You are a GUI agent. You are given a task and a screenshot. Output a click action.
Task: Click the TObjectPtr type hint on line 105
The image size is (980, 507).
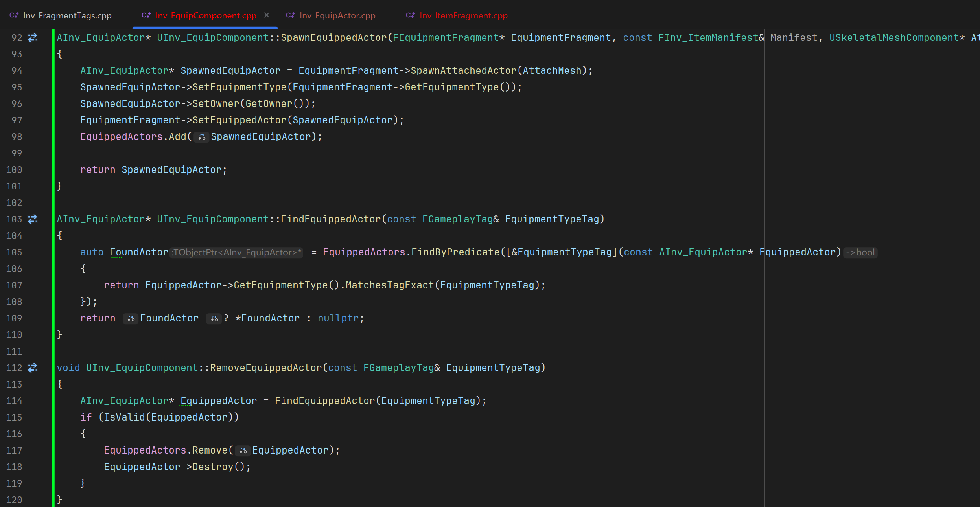tap(237, 253)
